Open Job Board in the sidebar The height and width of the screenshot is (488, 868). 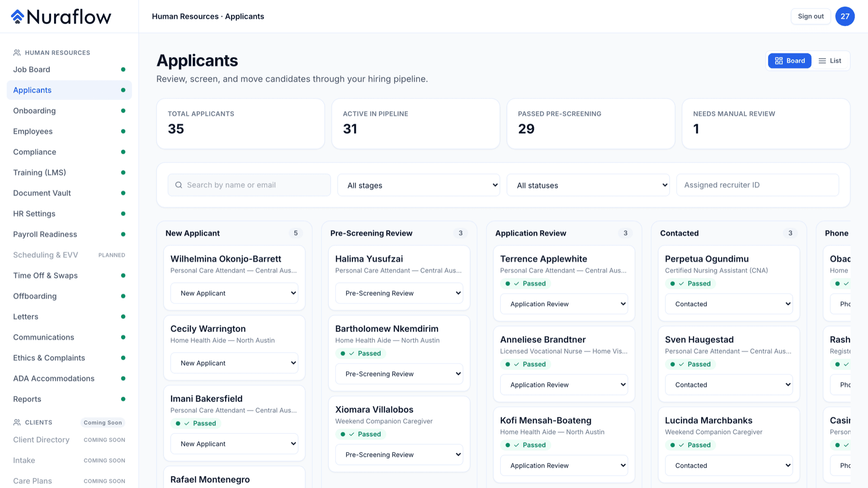[x=69, y=69]
